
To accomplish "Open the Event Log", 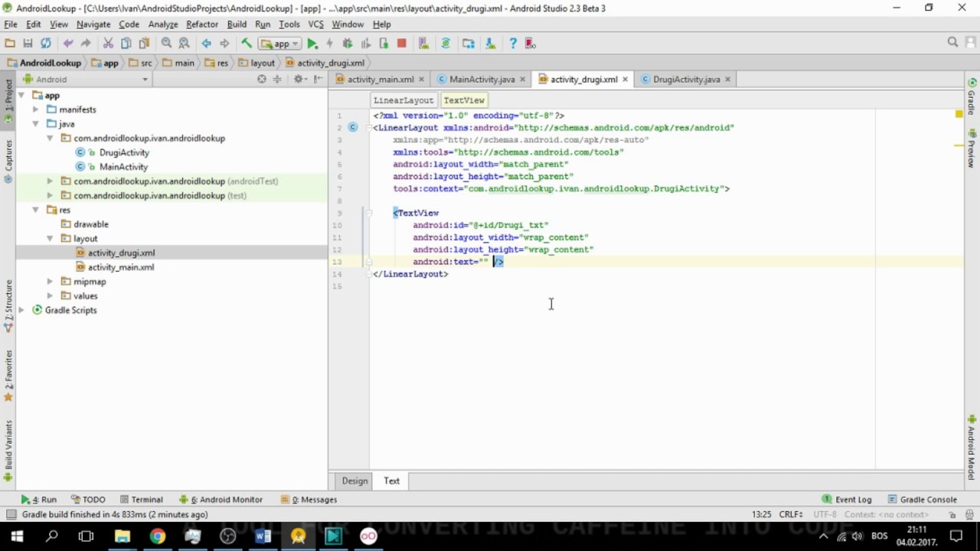I will pos(848,500).
